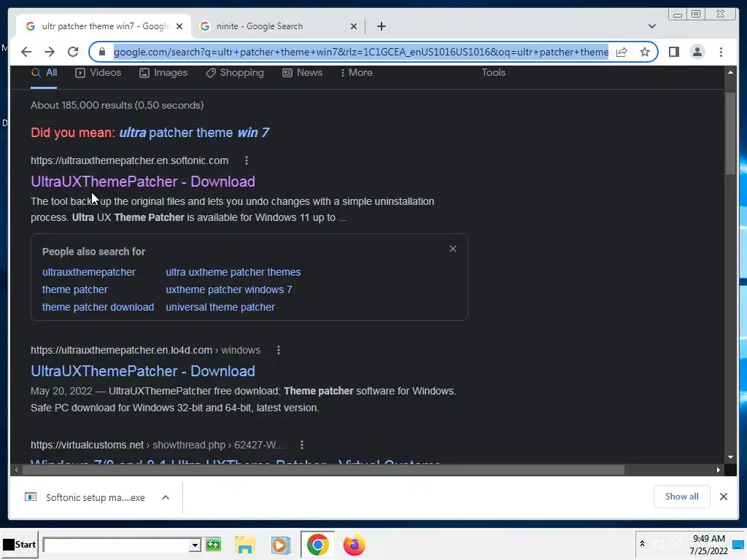Open the Chrome profile avatar
Screen dimensions: 747x560
coord(697,52)
